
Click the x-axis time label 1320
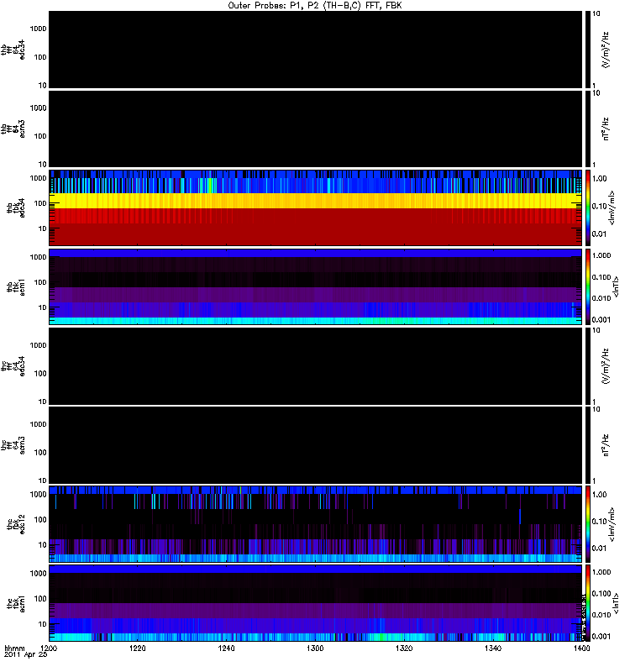point(404,648)
